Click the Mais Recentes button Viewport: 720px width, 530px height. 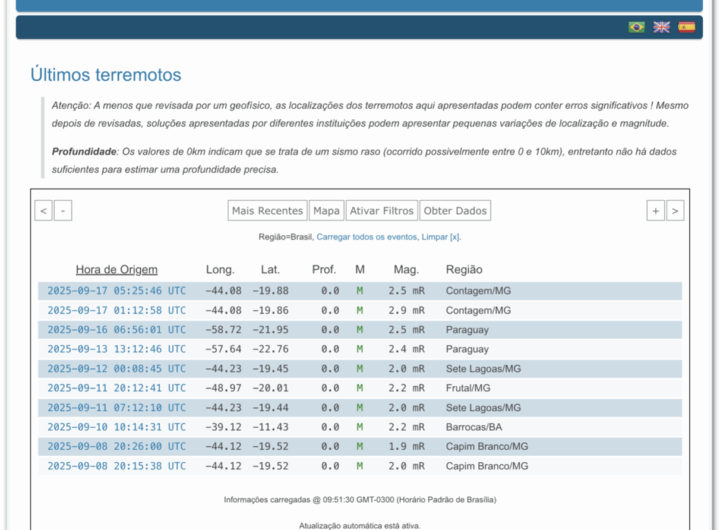267,211
